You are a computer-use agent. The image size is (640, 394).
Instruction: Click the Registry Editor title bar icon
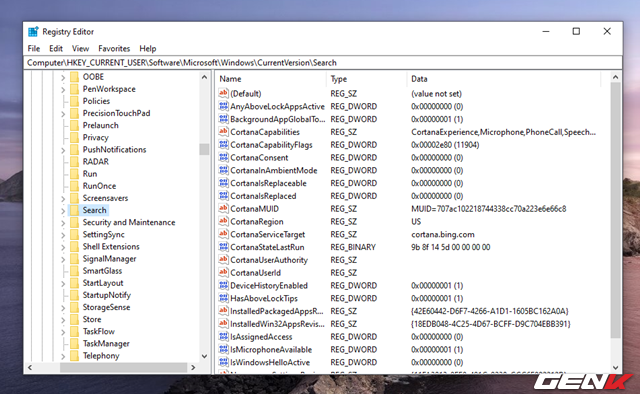(x=33, y=31)
